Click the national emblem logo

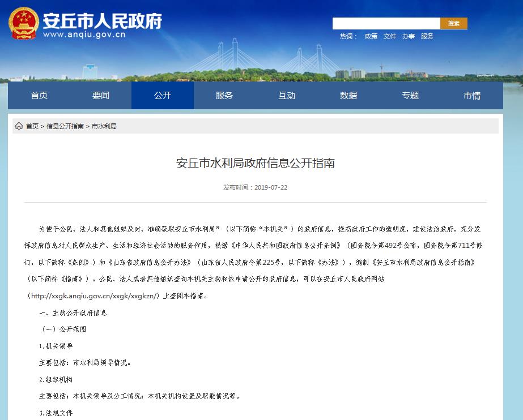23,23
